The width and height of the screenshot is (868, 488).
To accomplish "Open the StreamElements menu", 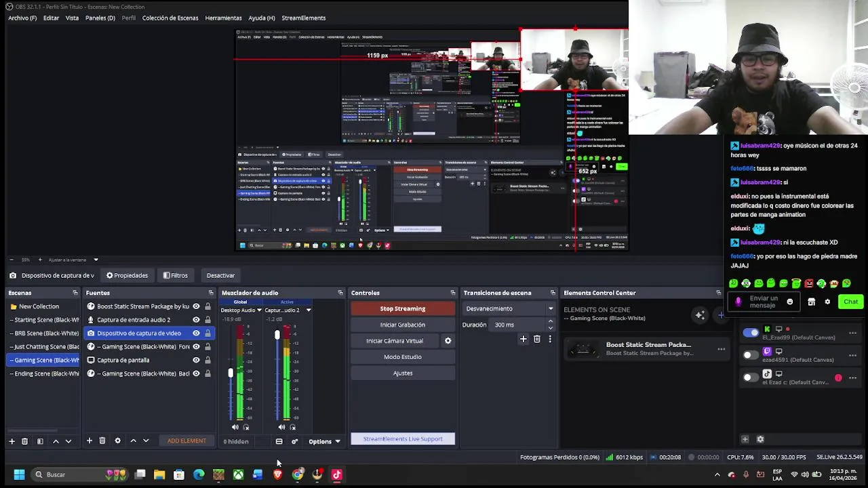I will (x=304, y=18).
